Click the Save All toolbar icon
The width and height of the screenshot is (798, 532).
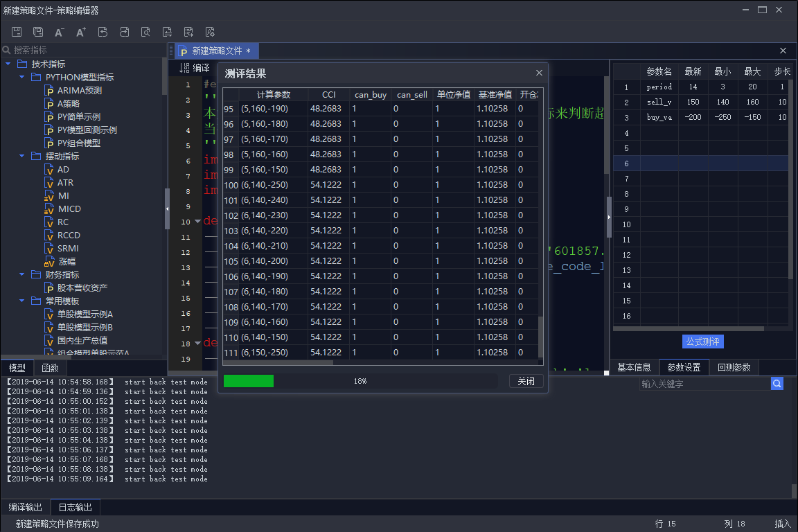coord(38,32)
